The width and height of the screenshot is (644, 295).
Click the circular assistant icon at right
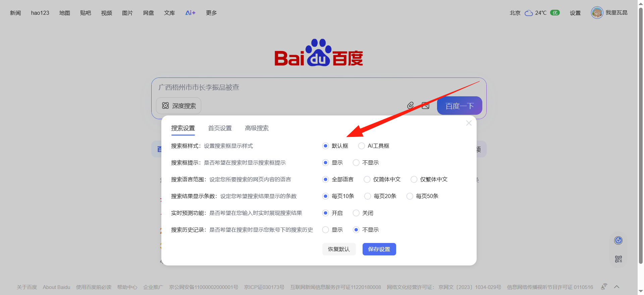click(x=618, y=240)
